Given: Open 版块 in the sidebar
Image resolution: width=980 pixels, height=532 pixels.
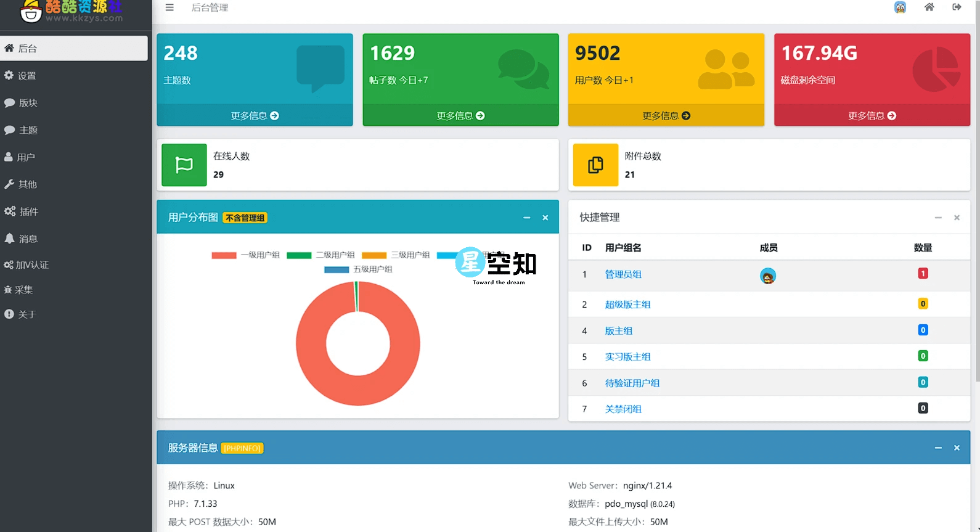Looking at the screenshot, I should point(74,102).
